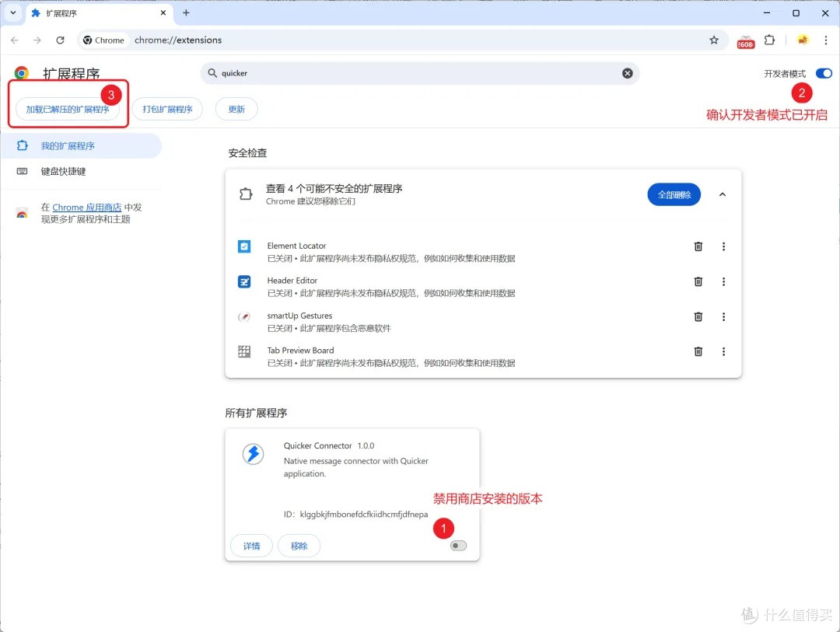
Task: Click the Chrome site info chip
Action: click(x=104, y=40)
